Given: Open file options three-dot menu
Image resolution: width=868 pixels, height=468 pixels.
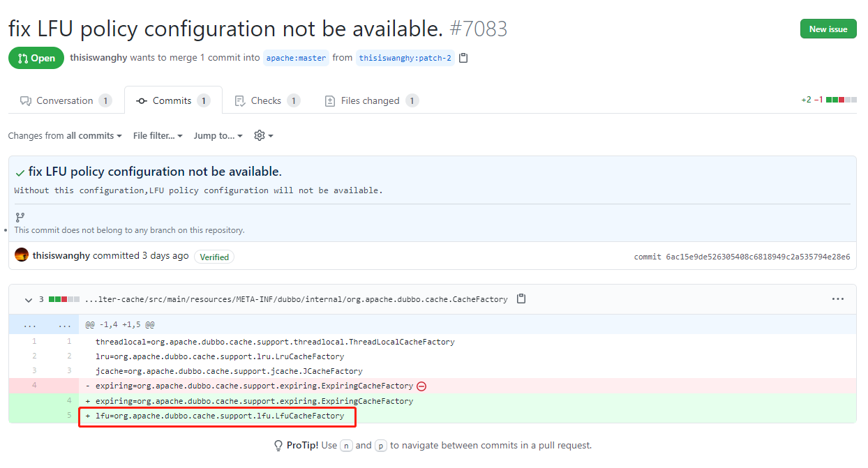Looking at the screenshot, I should [x=838, y=299].
